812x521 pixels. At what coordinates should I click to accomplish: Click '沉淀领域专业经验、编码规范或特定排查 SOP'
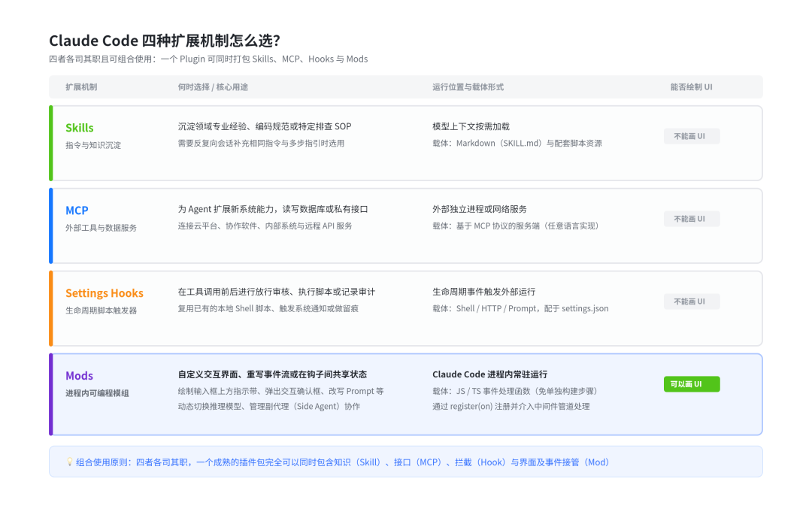click(265, 126)
